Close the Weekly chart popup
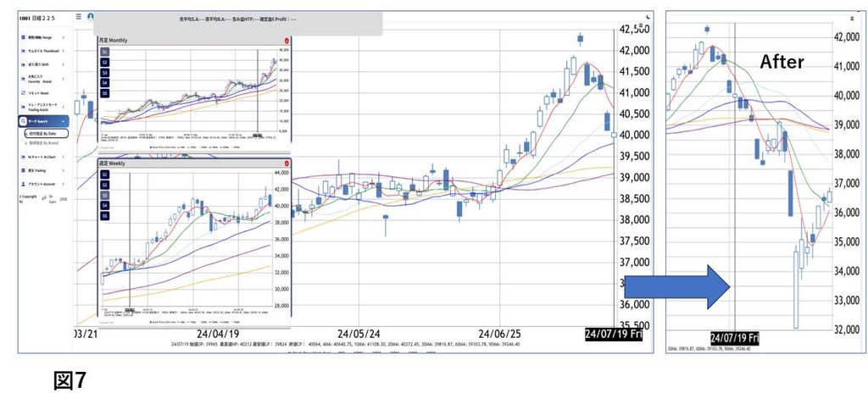Image resolution: width=868 pixels, height=393 pixels. pyautogui.click(x=287, y=163)
